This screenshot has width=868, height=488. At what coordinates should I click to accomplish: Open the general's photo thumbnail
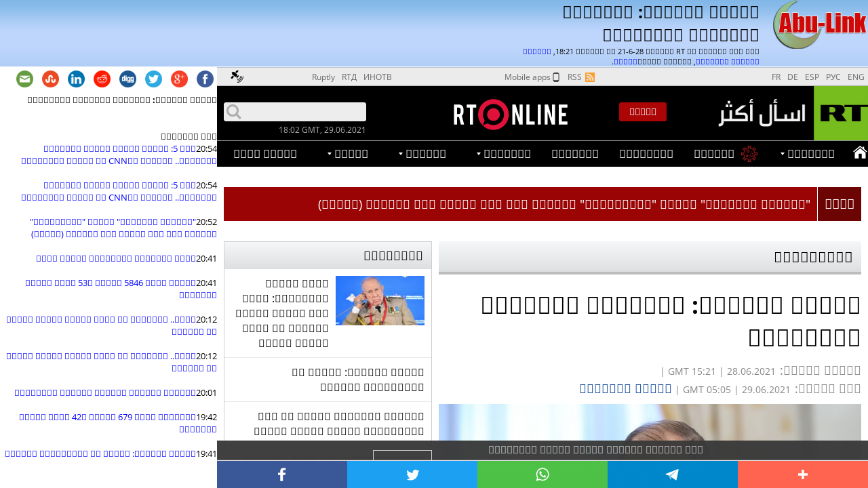coord(380,300)
